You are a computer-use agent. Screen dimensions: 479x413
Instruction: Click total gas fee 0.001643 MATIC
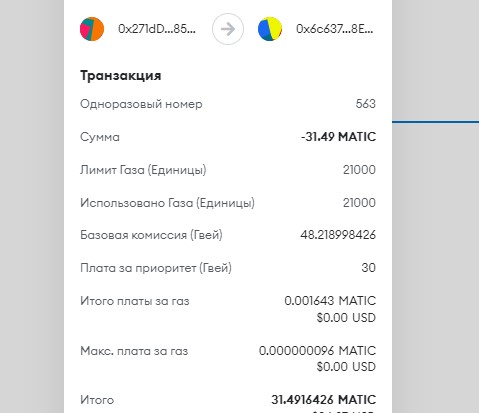point(330,301)
